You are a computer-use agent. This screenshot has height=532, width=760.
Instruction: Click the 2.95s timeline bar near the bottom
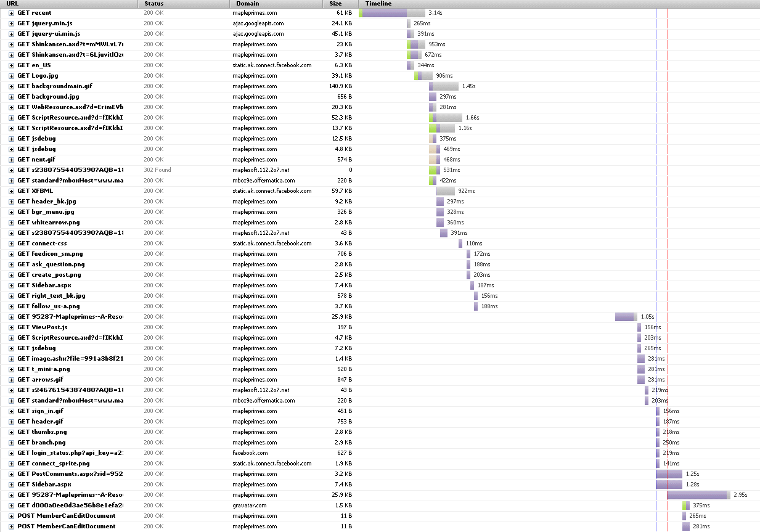[698, 495]
